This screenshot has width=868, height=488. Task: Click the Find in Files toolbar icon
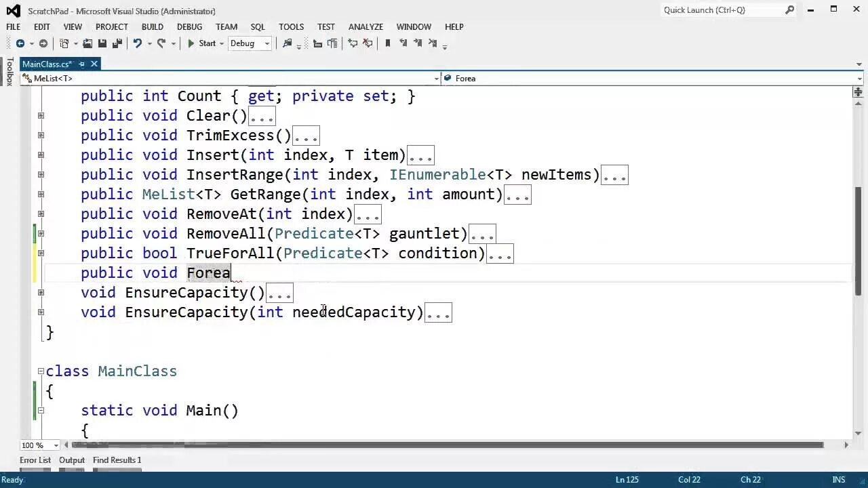pyautogui.click(x=287, y=43)
